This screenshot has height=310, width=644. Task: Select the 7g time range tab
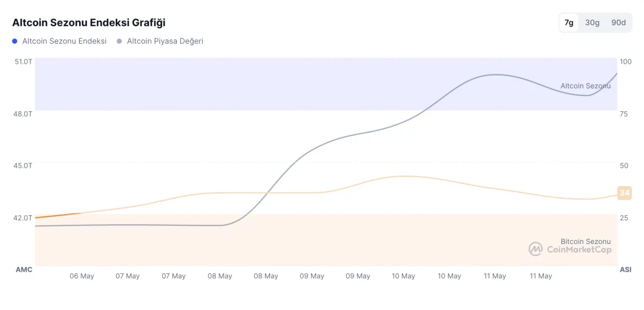[x=569, y=23]
